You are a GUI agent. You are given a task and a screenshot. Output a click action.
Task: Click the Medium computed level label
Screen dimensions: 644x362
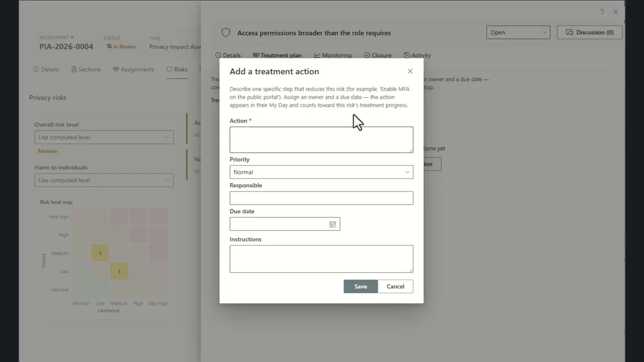(48, 151)
